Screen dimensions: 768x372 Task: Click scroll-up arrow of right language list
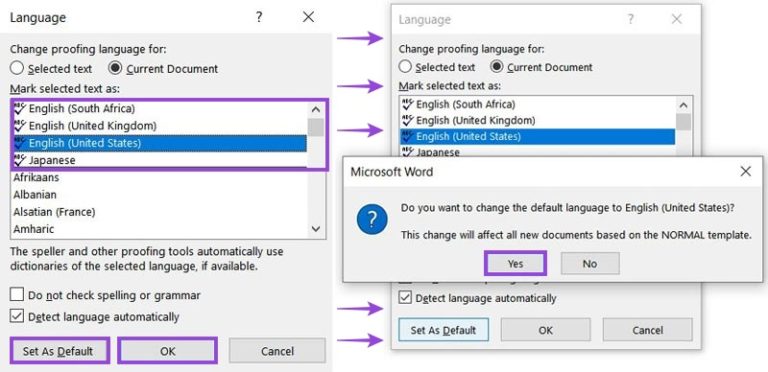684,105
